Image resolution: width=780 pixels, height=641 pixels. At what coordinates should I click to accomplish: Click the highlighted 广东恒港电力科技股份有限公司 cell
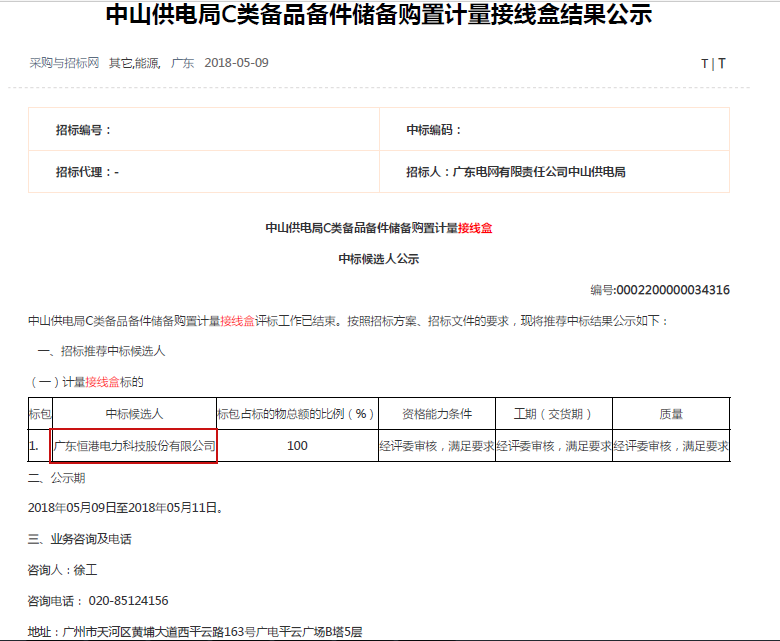point(134,445)
